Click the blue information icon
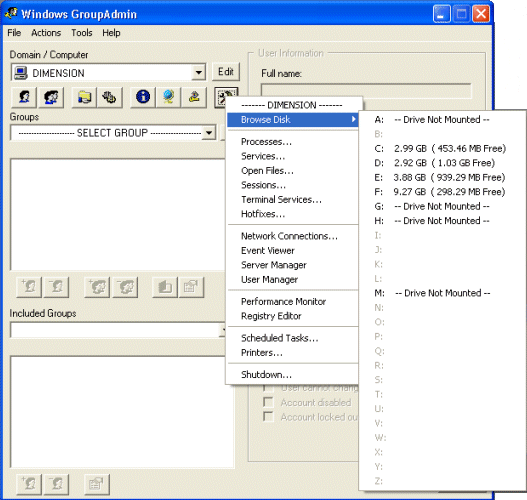The width and height of the screenshot is (527, 500). pyautogui.click(x=143, y=97)
